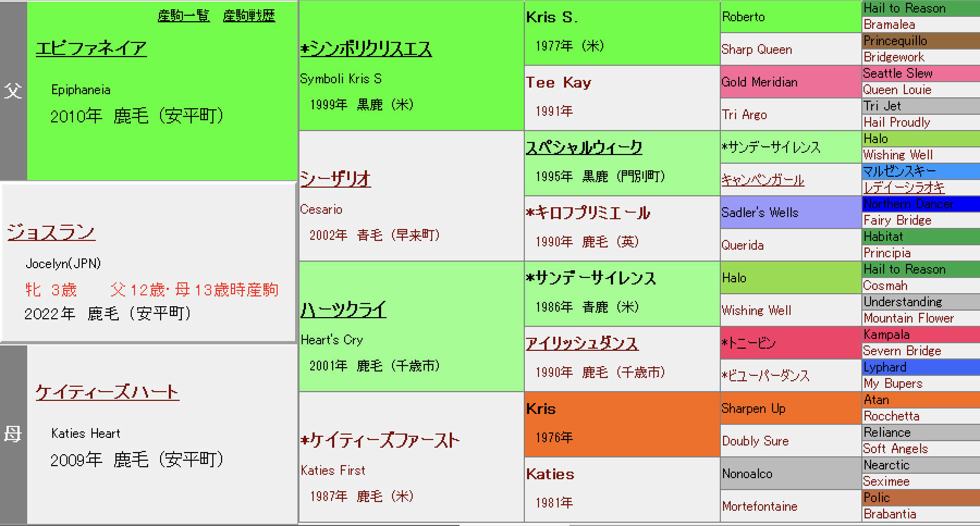This screenshot has height=526, width=980.
Task: Click the 母 dam side label
Action: [x=13, y=434]
